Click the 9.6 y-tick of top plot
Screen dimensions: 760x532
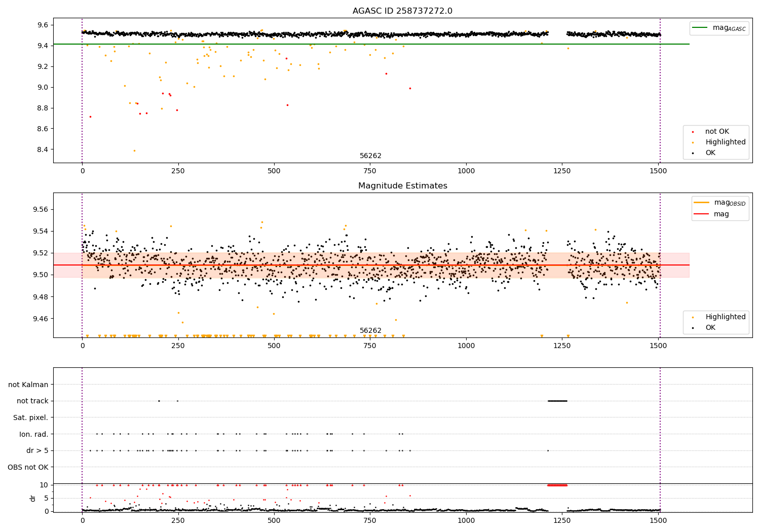[43, 25]
